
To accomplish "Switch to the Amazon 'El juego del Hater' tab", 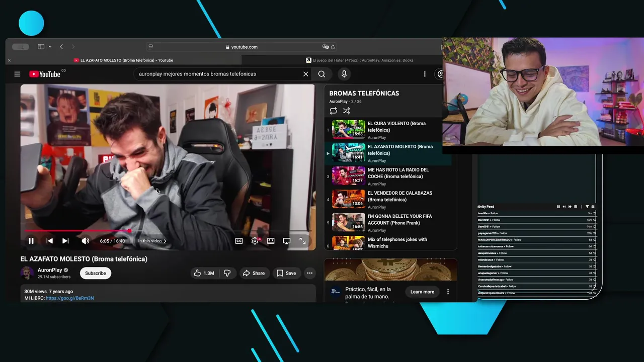I will tap(359, 60).
